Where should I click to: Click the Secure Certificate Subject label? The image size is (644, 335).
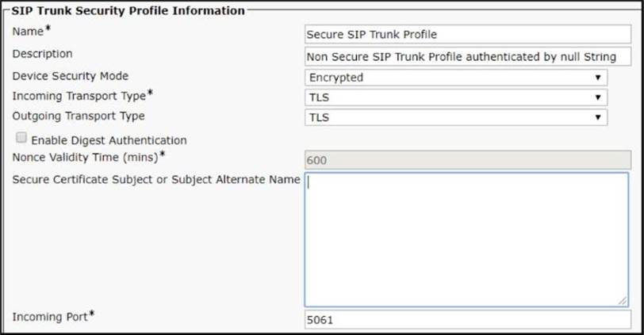(x=156, y=180)
